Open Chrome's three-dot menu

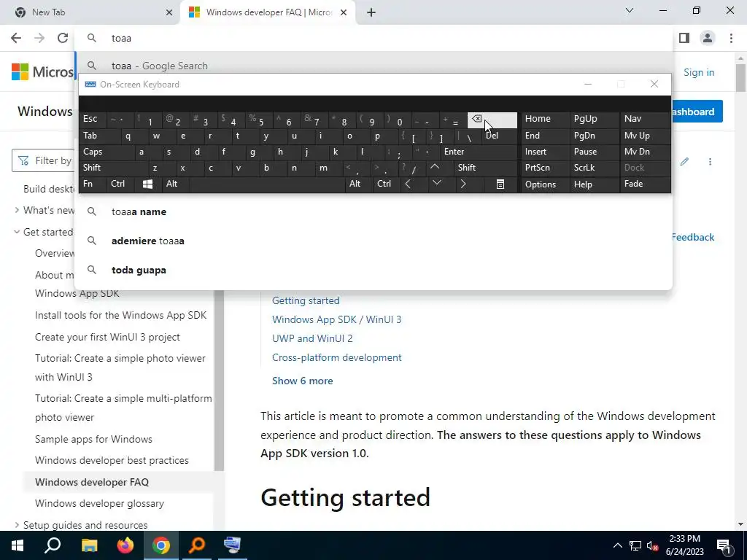point(731,38)
